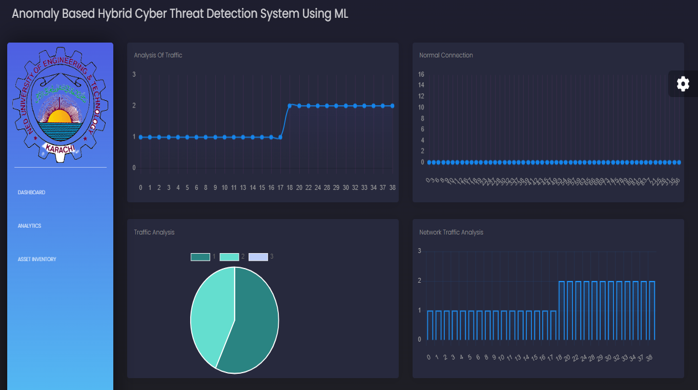
Task: Click y-axis label 16 in Normal Connection
Action: [x=421, y=75]
